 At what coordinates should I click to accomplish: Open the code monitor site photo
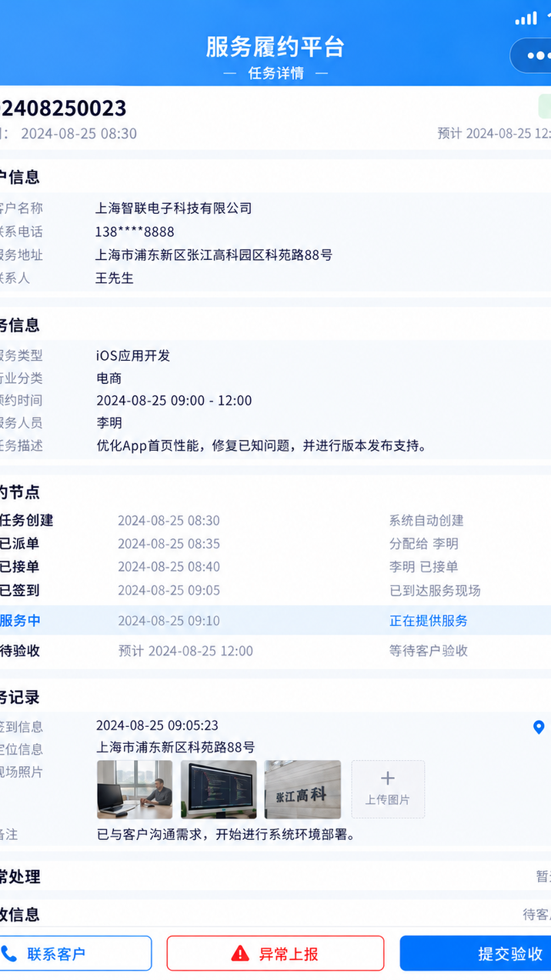tap(219, 789)
